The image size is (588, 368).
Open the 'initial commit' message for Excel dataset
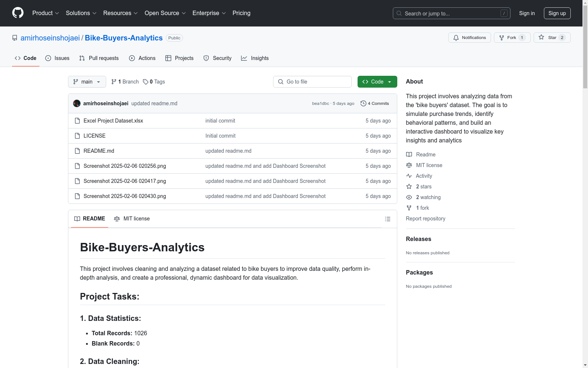220,121
